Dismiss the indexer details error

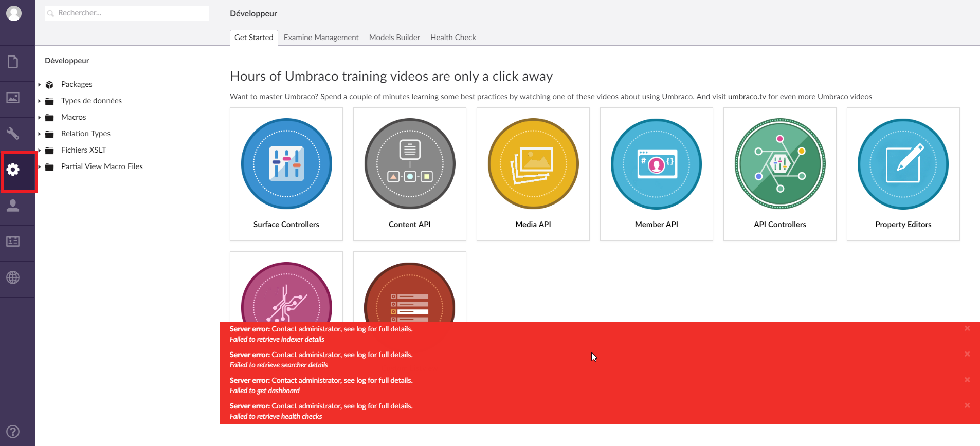coord(967,328)
